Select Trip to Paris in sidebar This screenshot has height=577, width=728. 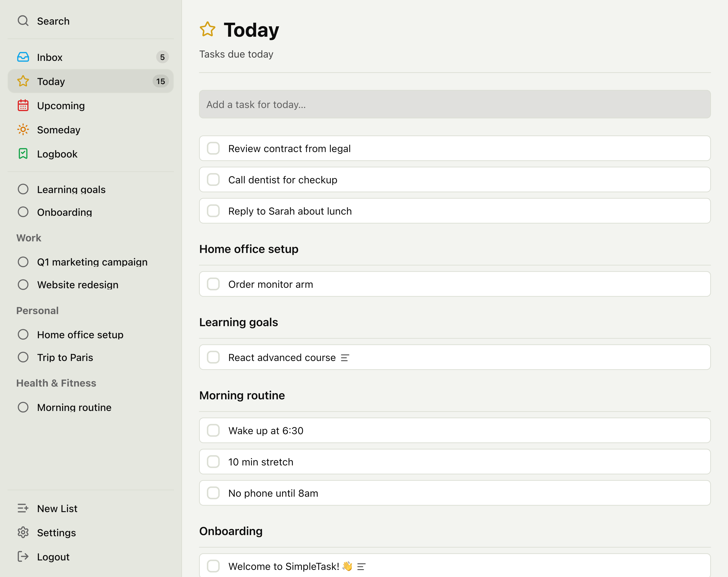(x=65, y=357)
